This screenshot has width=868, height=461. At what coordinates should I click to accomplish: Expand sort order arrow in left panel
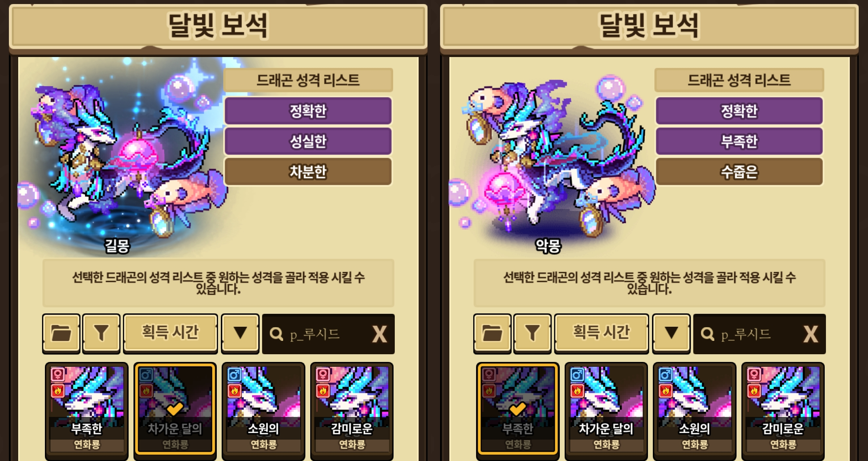[240, 334]
